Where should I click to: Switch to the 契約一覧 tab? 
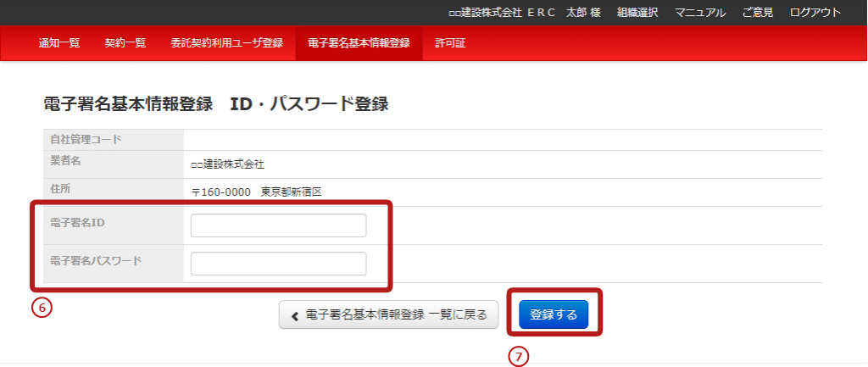coord(125,43)
